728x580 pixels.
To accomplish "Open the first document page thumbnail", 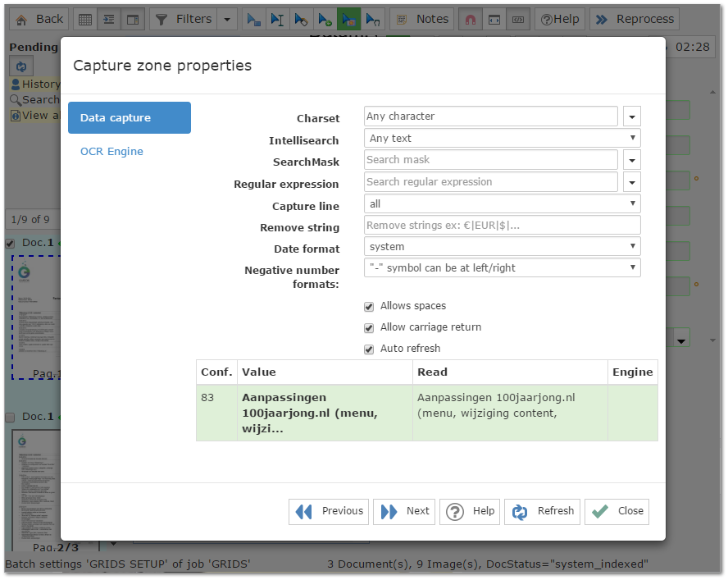I will (36, 317).
